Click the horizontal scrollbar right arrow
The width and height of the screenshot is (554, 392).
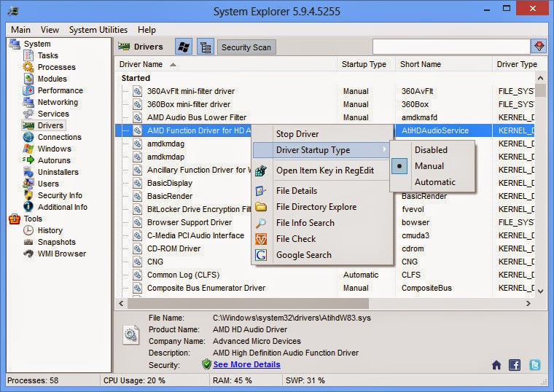[528, 303]
